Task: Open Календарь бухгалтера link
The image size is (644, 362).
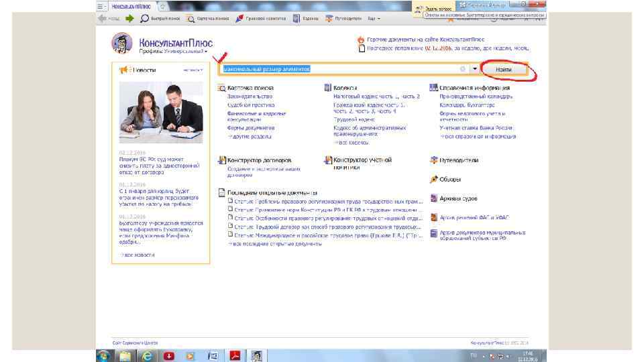Action: (x=467, y=105)
